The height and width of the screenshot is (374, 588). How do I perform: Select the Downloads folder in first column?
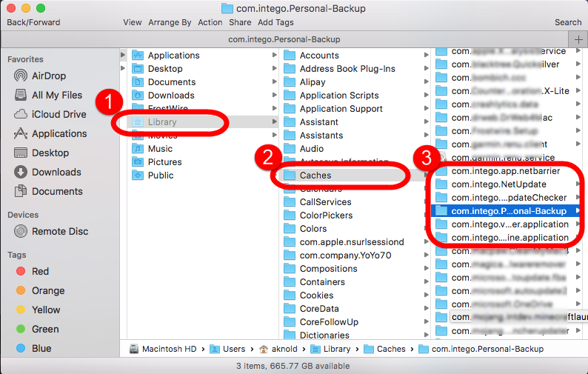tap(163, 96)
